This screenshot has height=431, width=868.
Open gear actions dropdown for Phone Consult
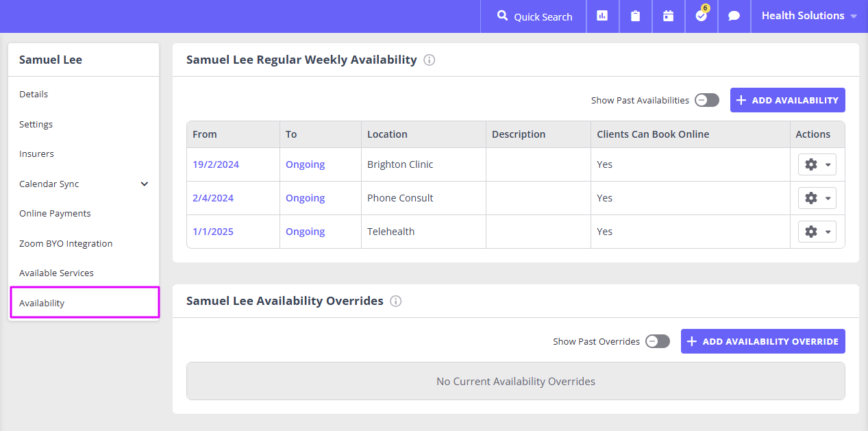click(817, 198)
